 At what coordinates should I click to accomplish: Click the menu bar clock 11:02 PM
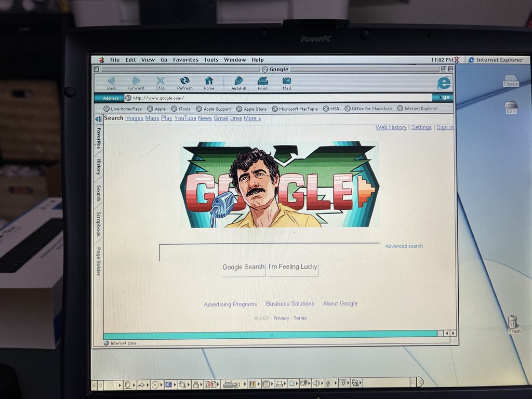442,60
